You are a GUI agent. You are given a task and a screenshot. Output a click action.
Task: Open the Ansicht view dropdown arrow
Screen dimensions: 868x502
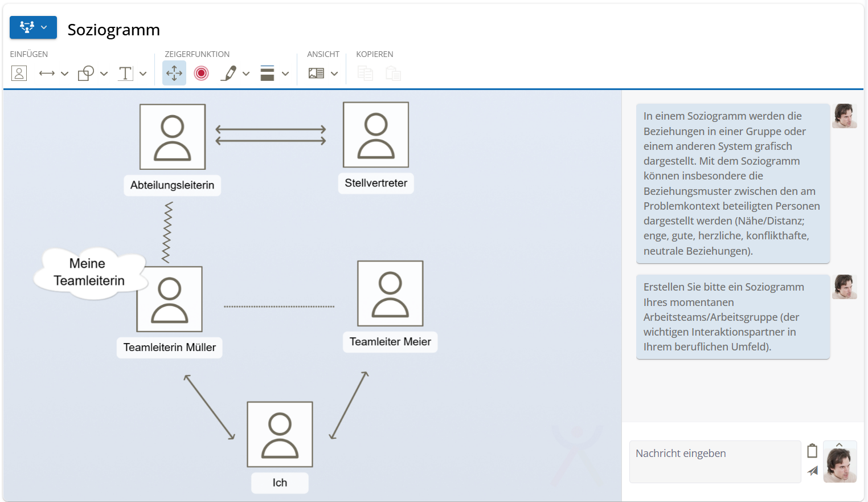(x=334, y=74)
